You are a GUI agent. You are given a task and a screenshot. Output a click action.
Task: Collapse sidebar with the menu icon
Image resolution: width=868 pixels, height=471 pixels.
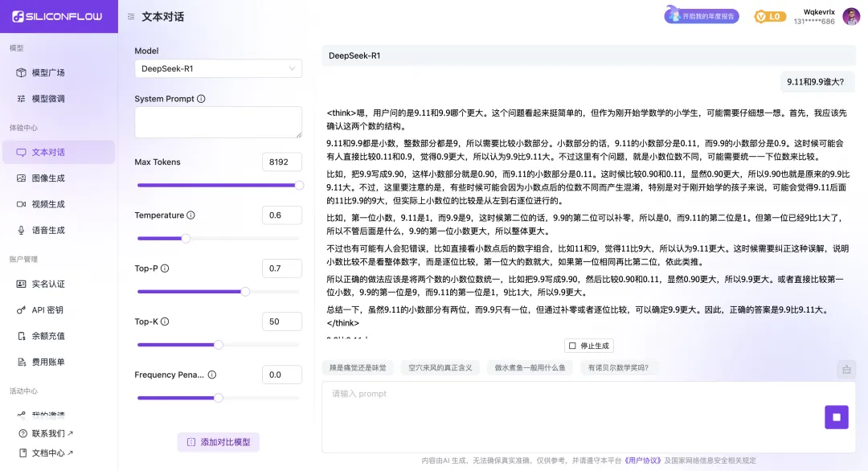[x=131, y=17]
